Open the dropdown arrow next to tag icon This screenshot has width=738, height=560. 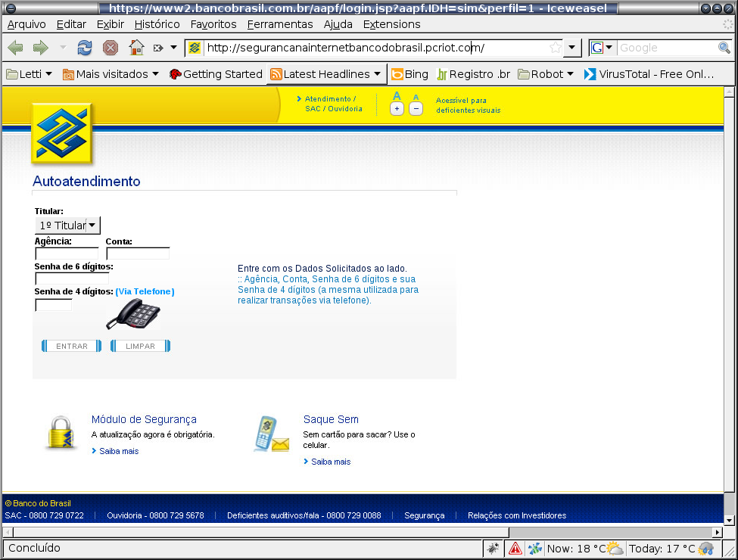click(173, 48)
